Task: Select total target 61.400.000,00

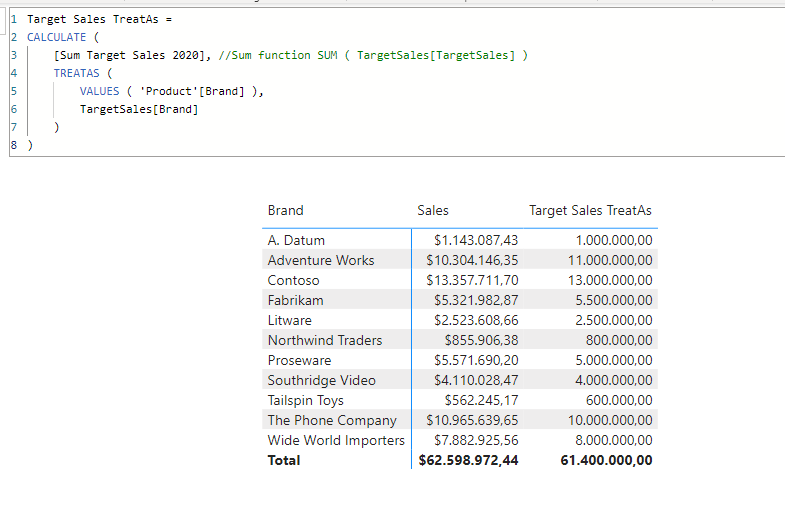Action: tap(606, 460)
